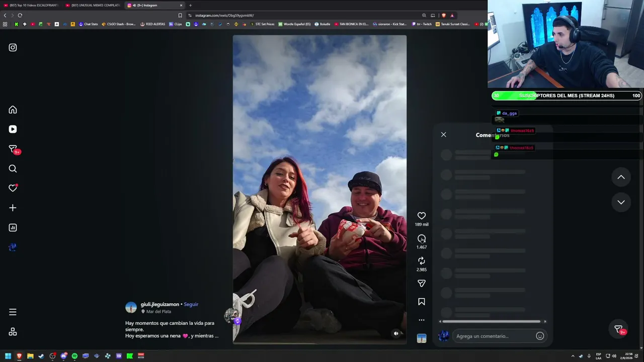Screen dimensions: 644x362
Task: Share the reel via the send icon
Action: tap(422, 284)
